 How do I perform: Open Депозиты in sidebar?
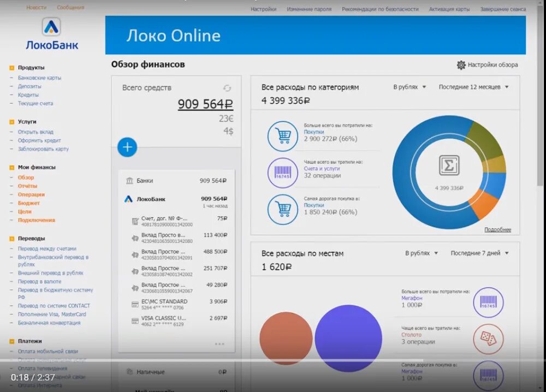click(29, 86)
